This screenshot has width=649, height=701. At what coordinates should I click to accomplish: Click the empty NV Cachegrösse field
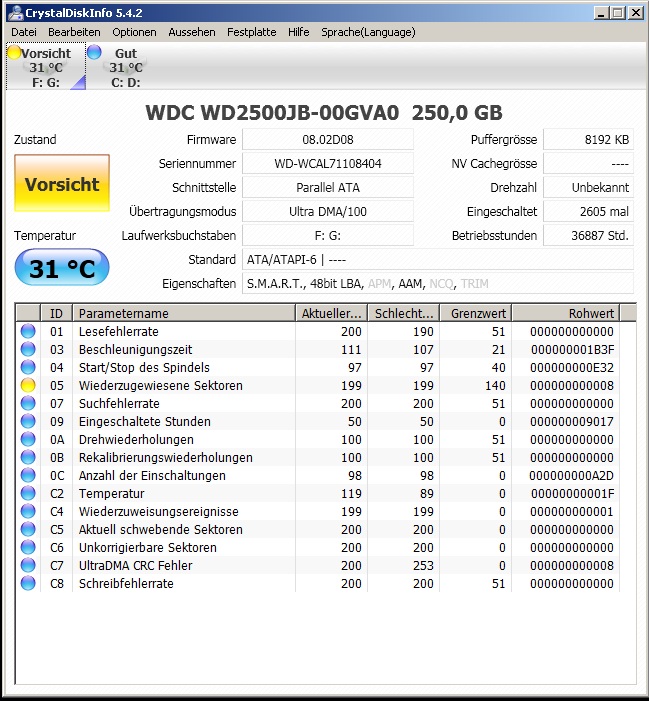[588, 164]
